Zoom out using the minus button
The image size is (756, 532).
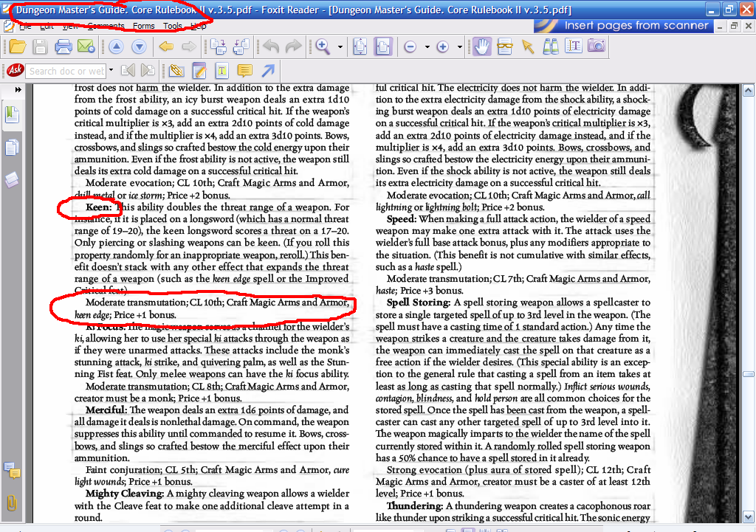click(410, 46)
